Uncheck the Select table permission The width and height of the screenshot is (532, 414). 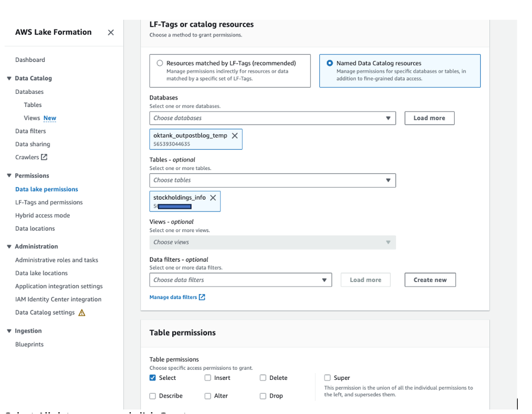(152, 378)
